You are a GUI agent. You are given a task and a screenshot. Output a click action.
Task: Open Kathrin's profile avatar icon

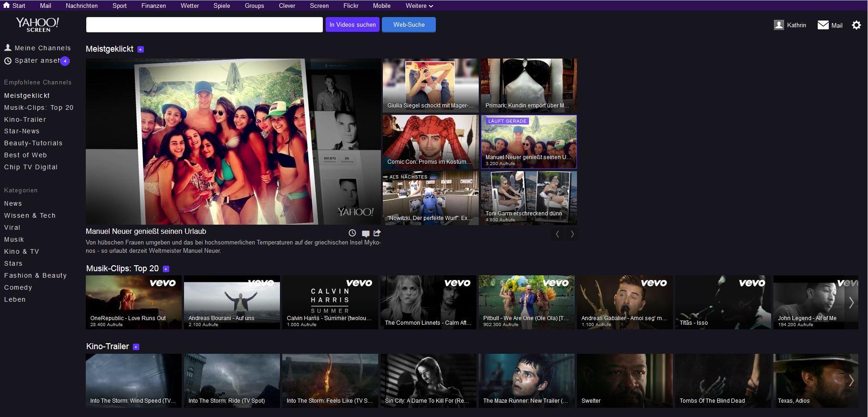click(x=779, y=25)
